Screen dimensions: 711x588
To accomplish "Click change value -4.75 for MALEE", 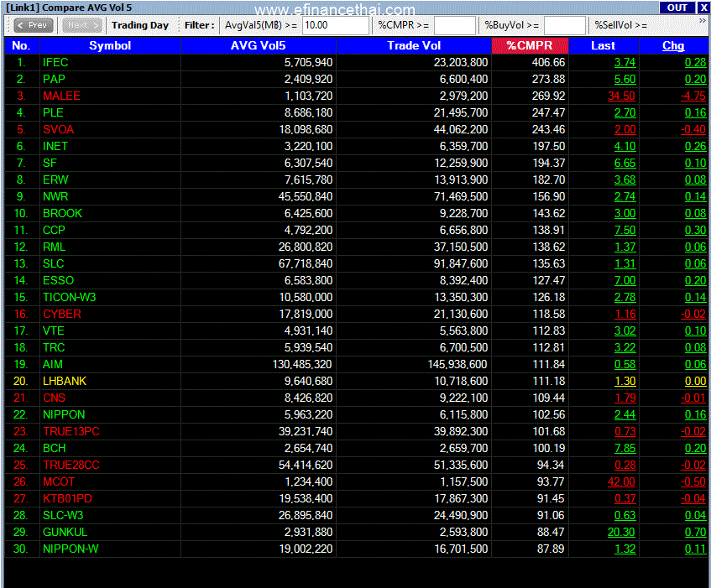I will [693, 96].
